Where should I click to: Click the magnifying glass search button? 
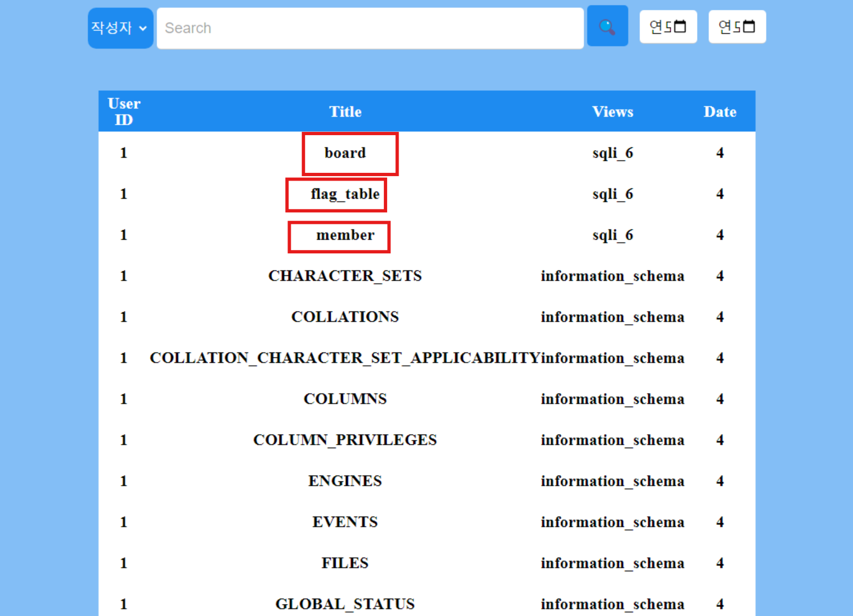click(607, 26)
